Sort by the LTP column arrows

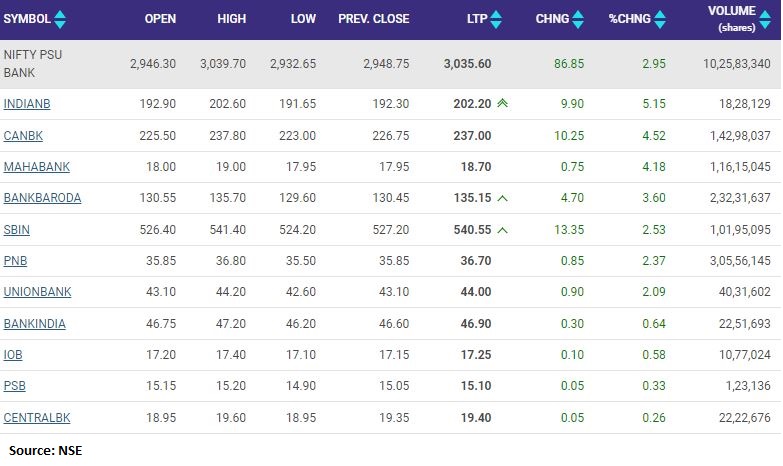click(x=496, y=19)
